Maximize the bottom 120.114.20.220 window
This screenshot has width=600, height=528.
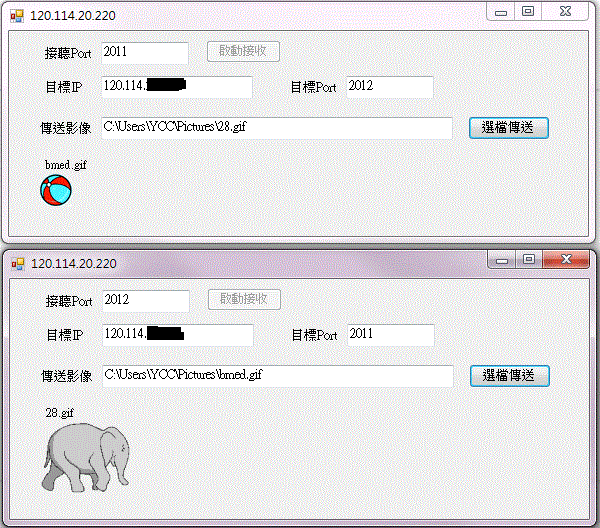coord(529,259)
